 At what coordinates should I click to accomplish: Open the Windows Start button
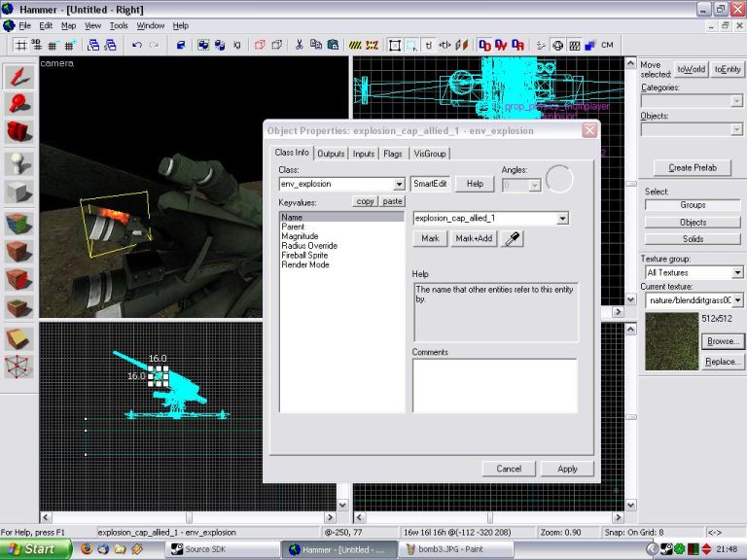coord(36,549)
